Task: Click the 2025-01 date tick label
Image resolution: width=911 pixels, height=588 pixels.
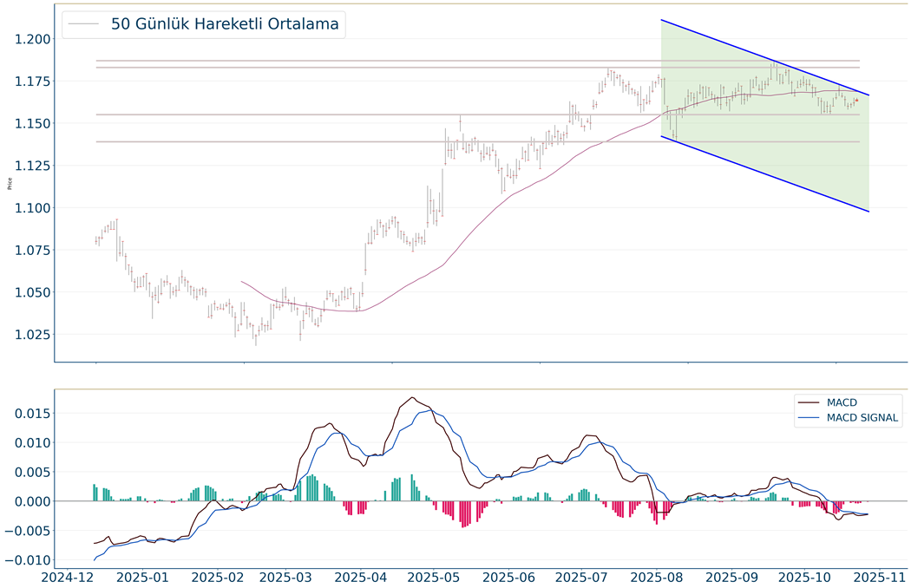Action: (144, 577)
